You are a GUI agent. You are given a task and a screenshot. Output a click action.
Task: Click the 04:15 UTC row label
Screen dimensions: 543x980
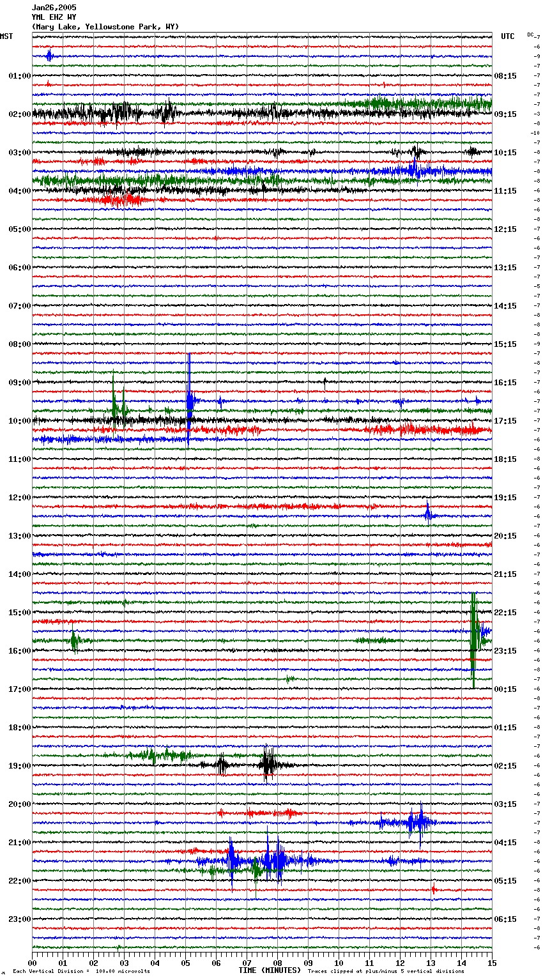click(505, 843)
